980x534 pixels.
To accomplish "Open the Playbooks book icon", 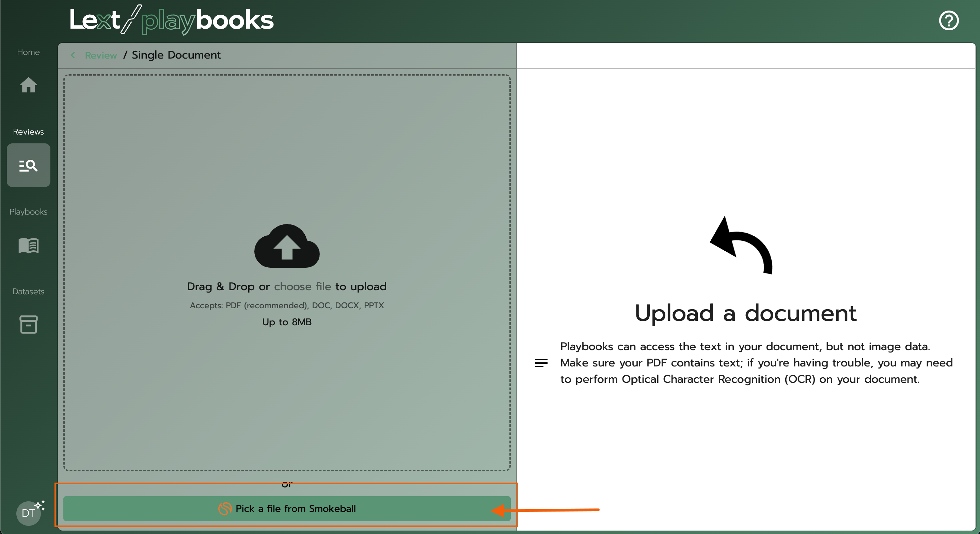I will [x=29, y=246].
